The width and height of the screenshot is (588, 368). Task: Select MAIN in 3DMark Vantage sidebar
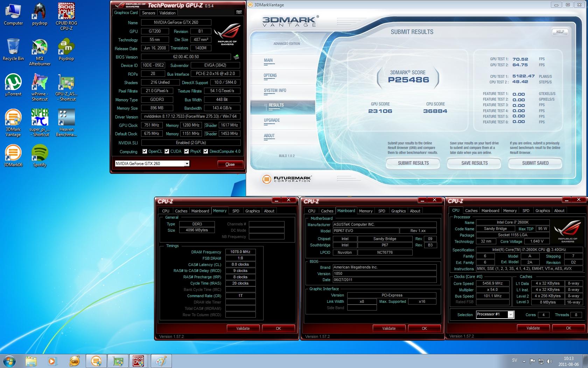coord(268,60)
